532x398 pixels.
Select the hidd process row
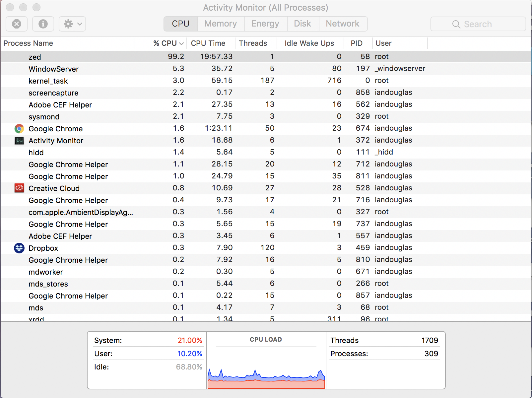pyautogui.click(x=266, y=152)
